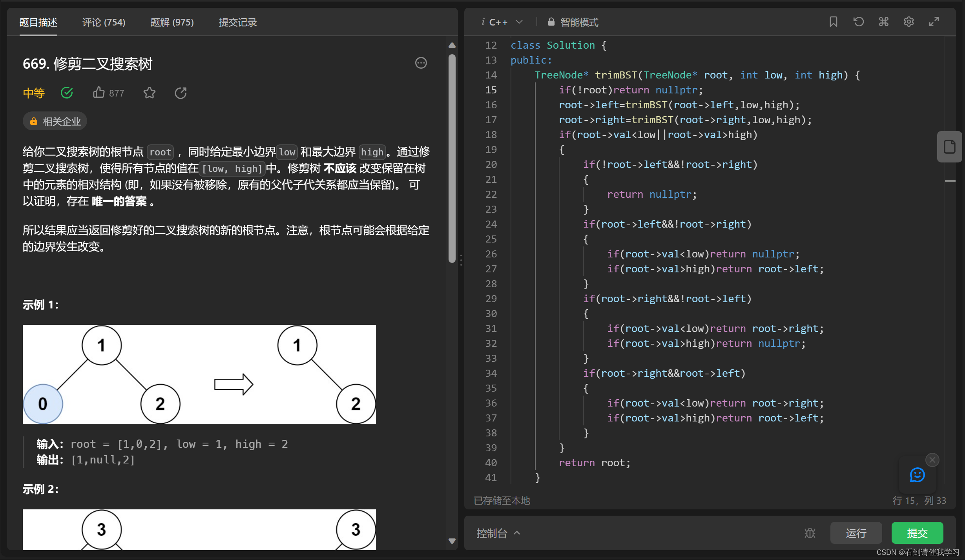Click scroll down arrow of description pane
Screen dimensions: 965x560
tap(452, 541)
